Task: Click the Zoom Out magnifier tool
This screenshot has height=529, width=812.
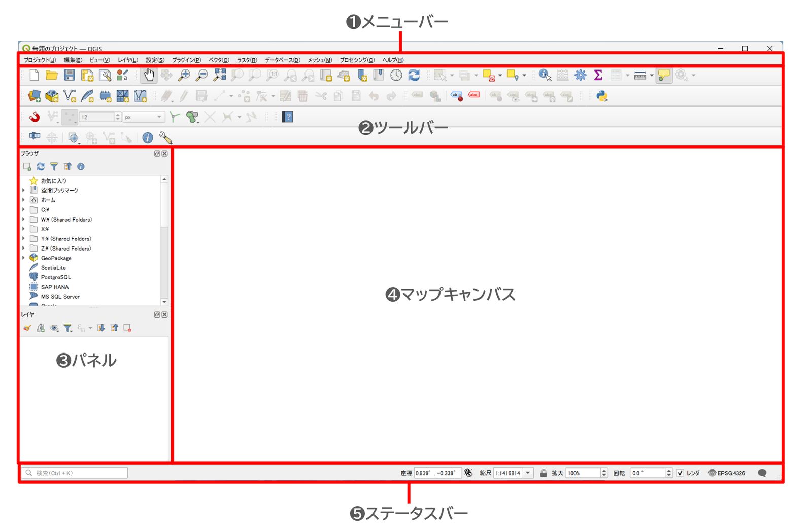Action: click(201, 76)
